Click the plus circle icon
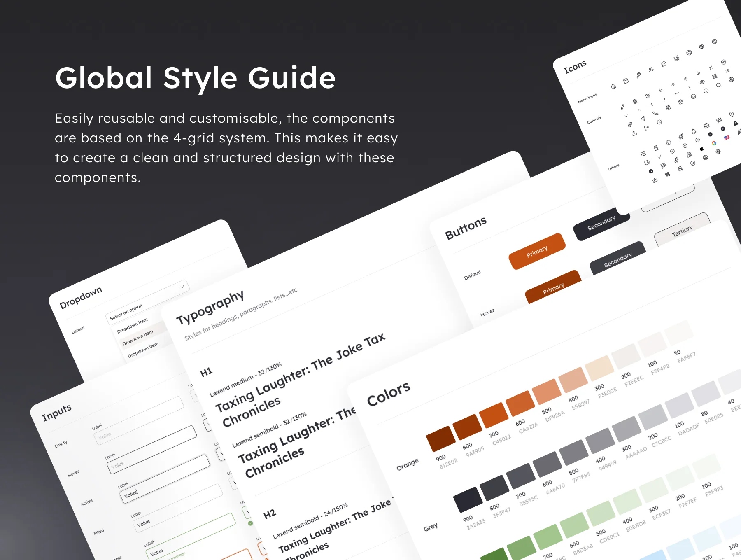This screenshot has height=560, width=741. point(723,62)
